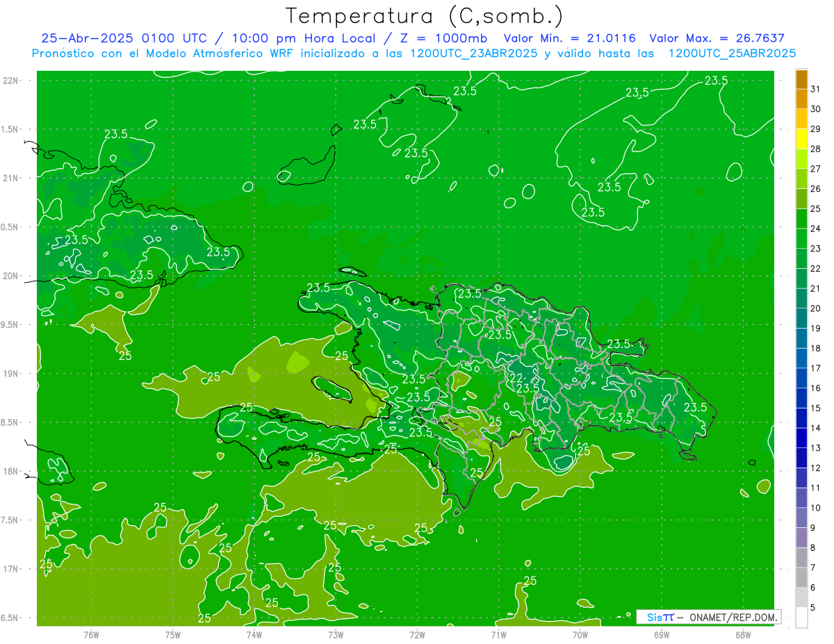
Task: Click the '31' label on the color scale
Action: click(815, 90)
